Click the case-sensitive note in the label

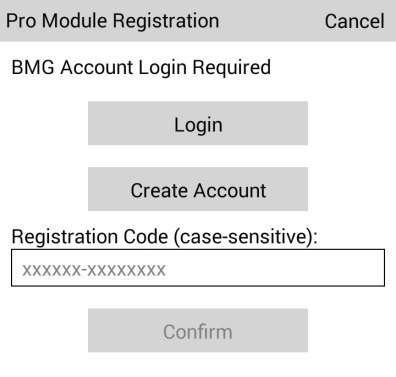(x=243, y=237)
